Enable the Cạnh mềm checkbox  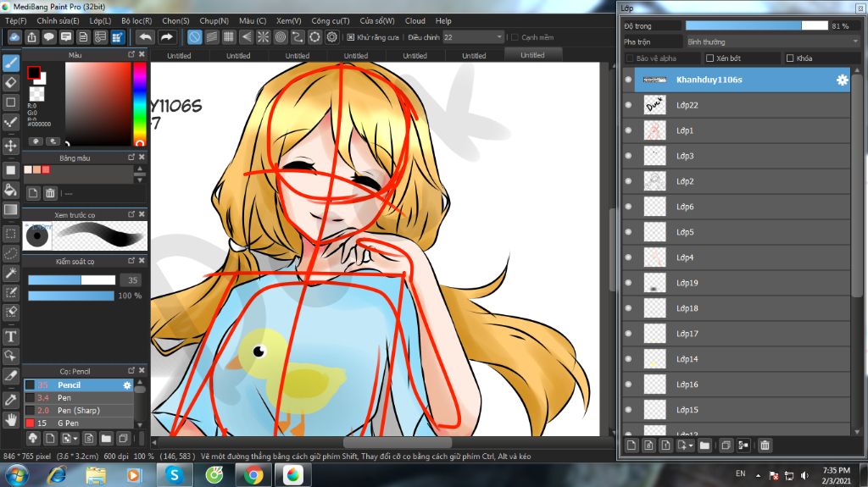pyautogui.click(x=515, y=37)
